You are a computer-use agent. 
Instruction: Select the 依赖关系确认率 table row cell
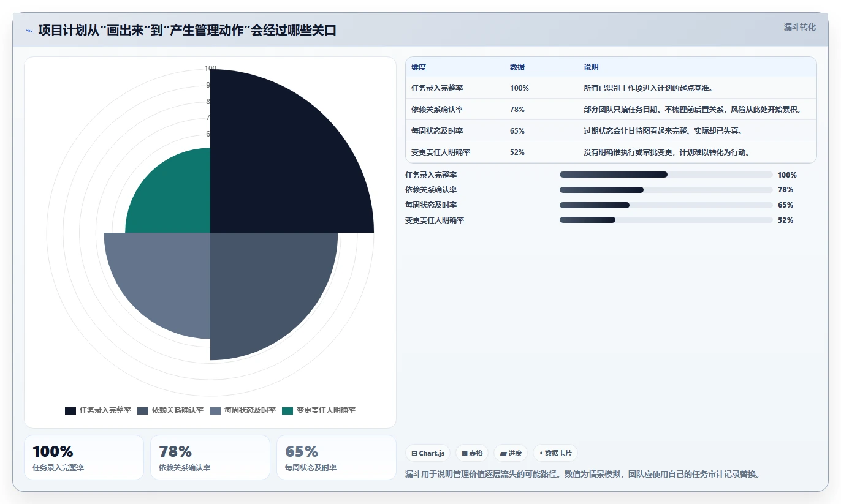(x=437, y=110)
